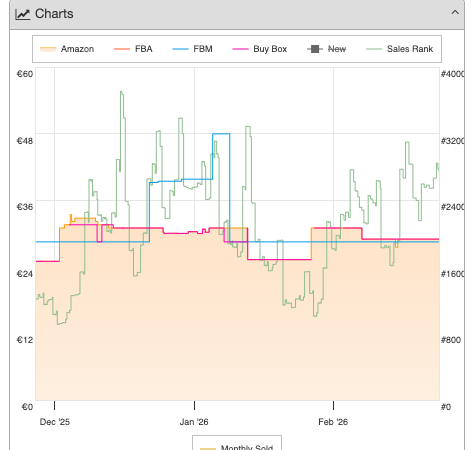Click the Jan '26 axis label
This screenshot has width=474, height=450.
point(194,422)
